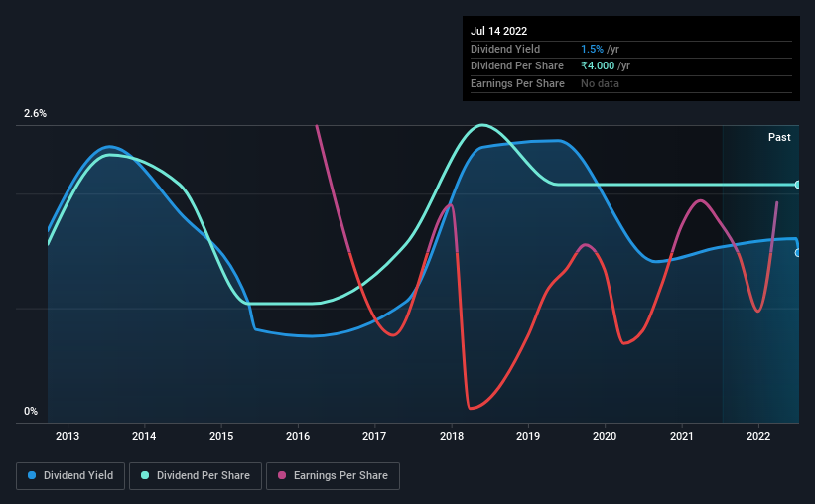
Task: Click the Jul 14 2022 tooltip date
Action: tap(498, 31)
